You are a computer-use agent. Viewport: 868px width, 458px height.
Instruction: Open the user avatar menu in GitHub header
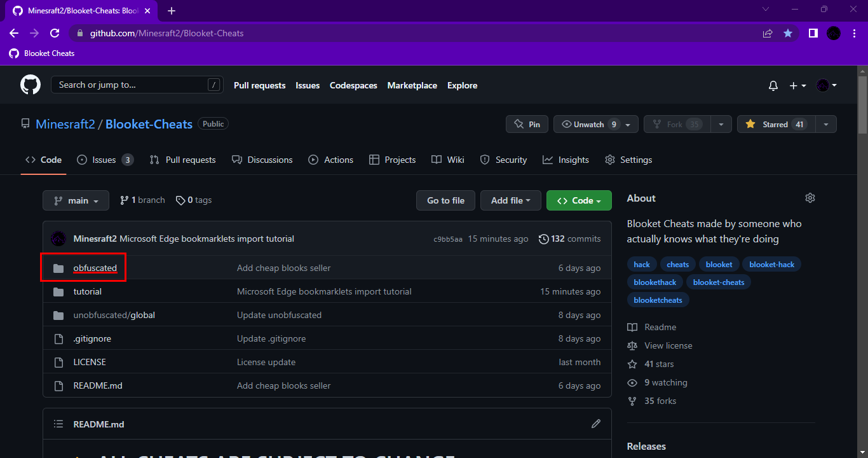pyautogui.click(x=826, y=85)
